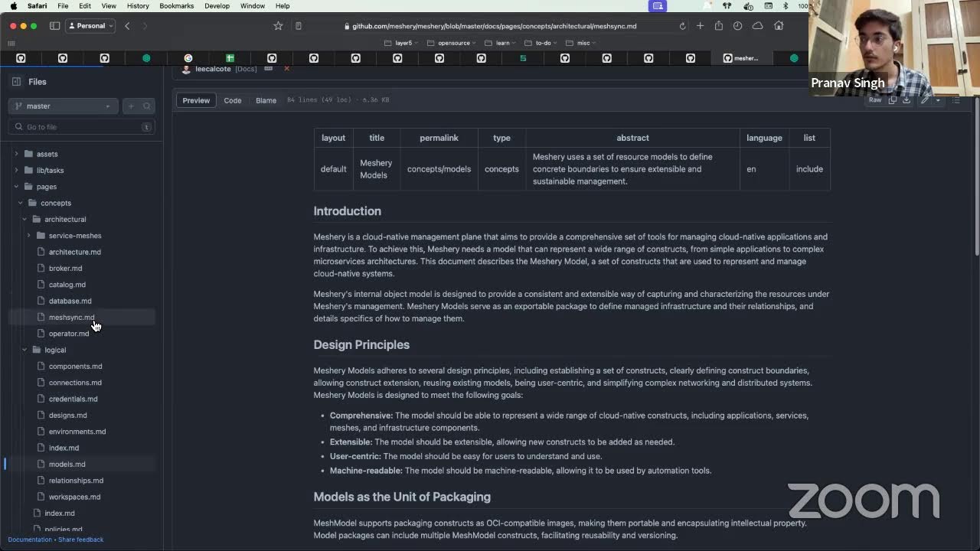Click the page vertical scrollbar

[976, 176]
